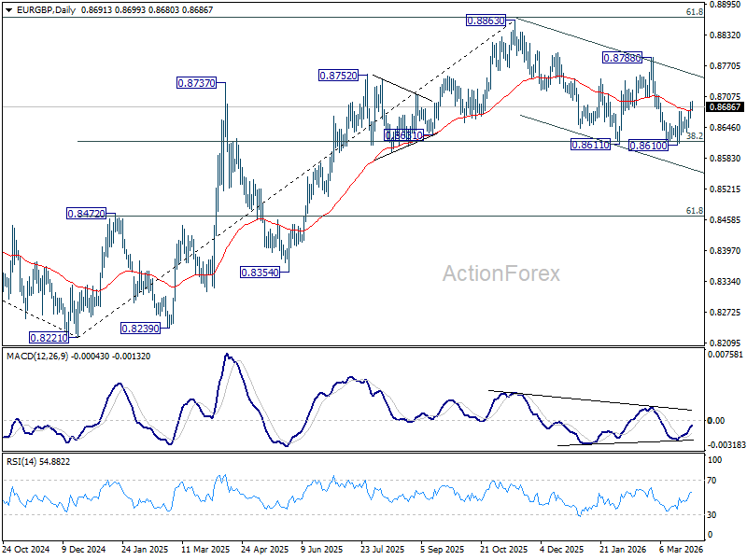The height and width of the screenshot is (560, 747).
Task: Click the 0.83540 low price label
Action: pyautogui.click(x=261, y=273)
